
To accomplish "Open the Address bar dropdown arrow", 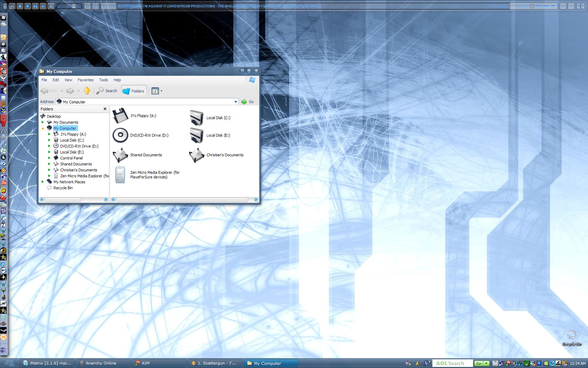I will 236,102.
